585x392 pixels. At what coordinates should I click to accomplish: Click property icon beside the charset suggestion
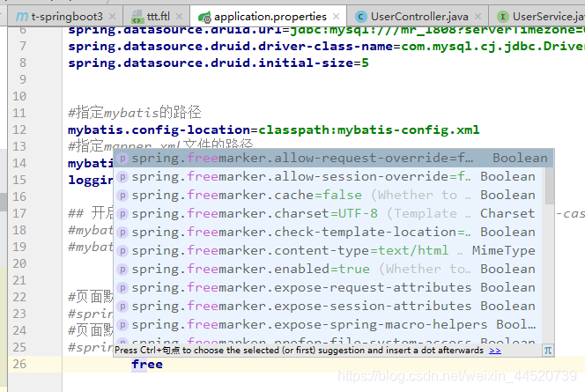tap(122, 214)
